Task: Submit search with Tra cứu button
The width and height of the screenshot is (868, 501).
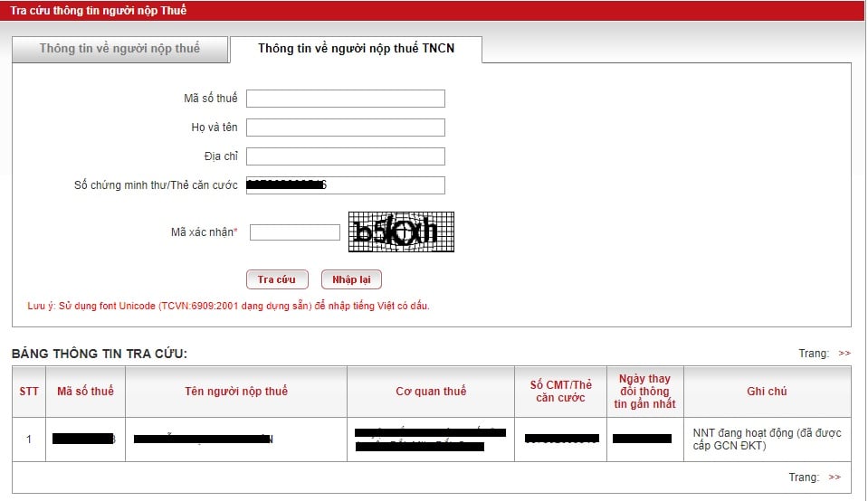Action: (277, 279)
